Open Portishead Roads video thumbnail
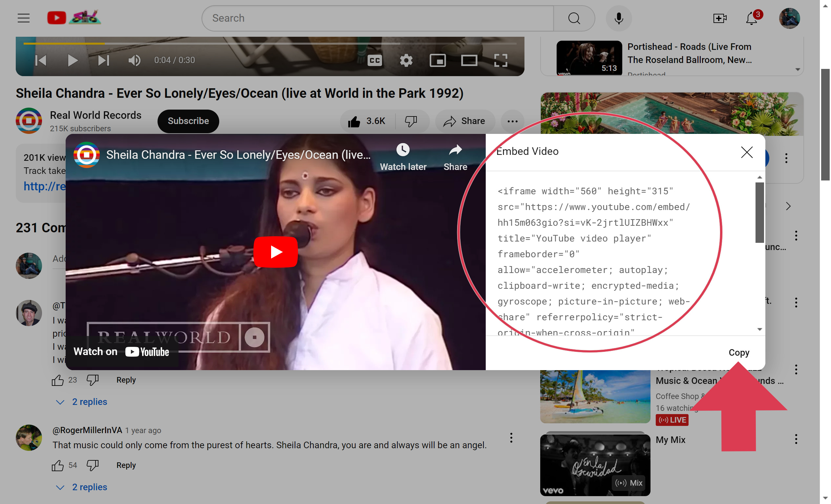831x504 pixels. (589, 58)
